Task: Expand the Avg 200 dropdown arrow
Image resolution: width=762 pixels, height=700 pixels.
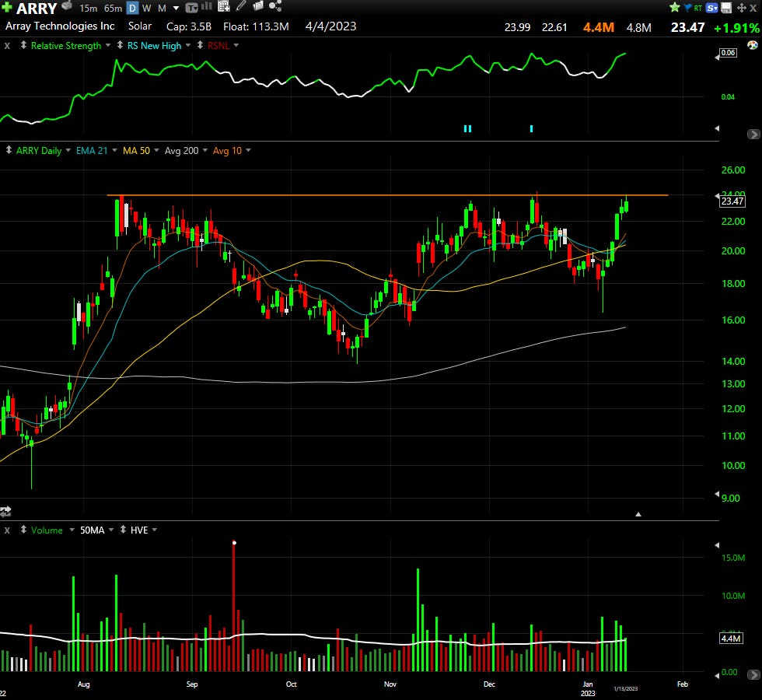Action: [205, 150]
